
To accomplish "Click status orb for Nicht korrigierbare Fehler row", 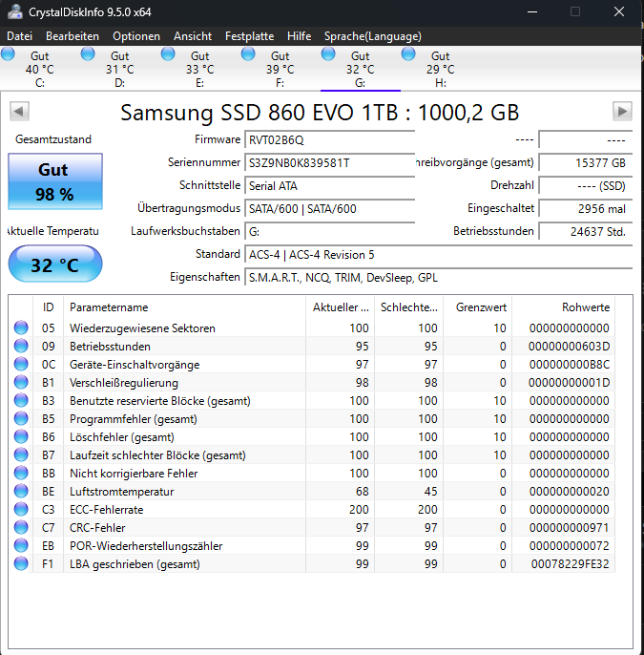I will (x=21, y=473).
